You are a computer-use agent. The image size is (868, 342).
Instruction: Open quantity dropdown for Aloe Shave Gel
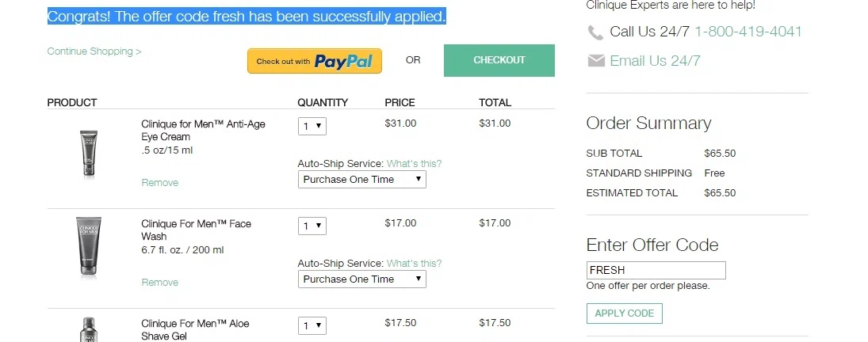click(312, 325)
